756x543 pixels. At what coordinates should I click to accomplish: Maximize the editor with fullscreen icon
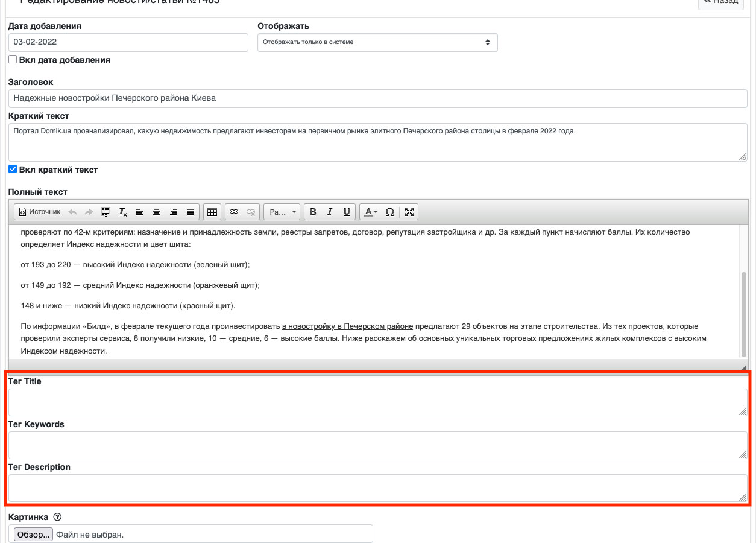[409, 212]
